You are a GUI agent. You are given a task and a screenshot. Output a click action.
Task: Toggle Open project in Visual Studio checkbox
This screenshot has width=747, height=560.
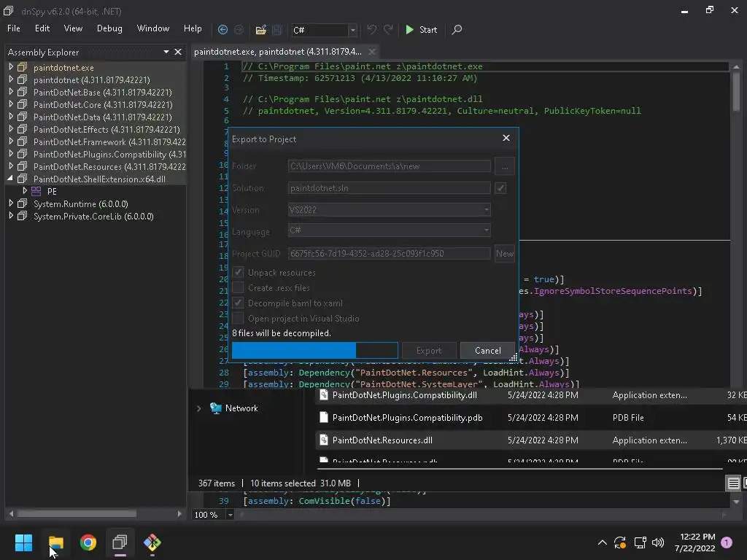click(x=238, y=318)
